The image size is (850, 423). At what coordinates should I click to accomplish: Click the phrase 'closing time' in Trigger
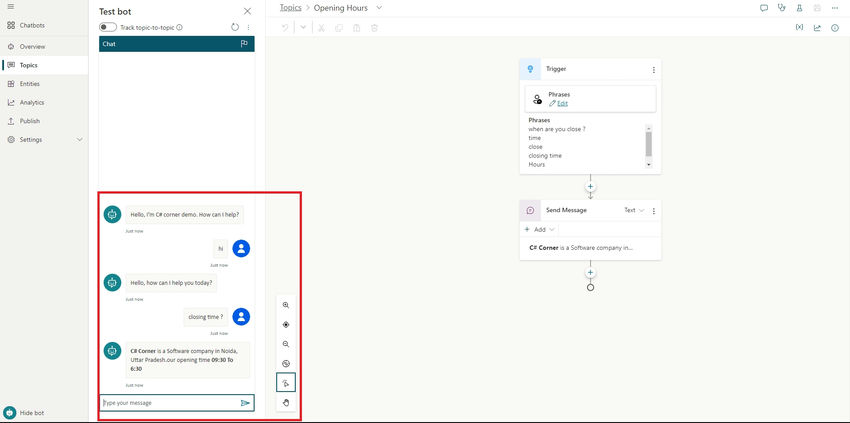[x=545, y=156]
